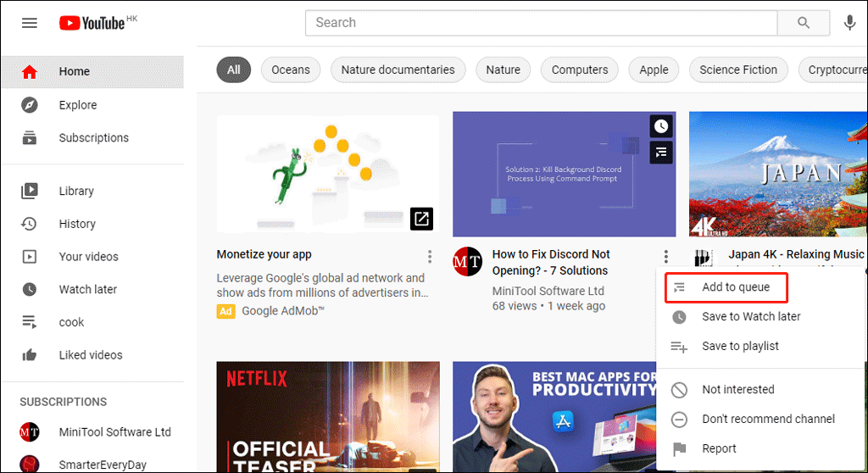
Task: Click SmarterEveryDay subscription avatar
Action: click(30, 465)
